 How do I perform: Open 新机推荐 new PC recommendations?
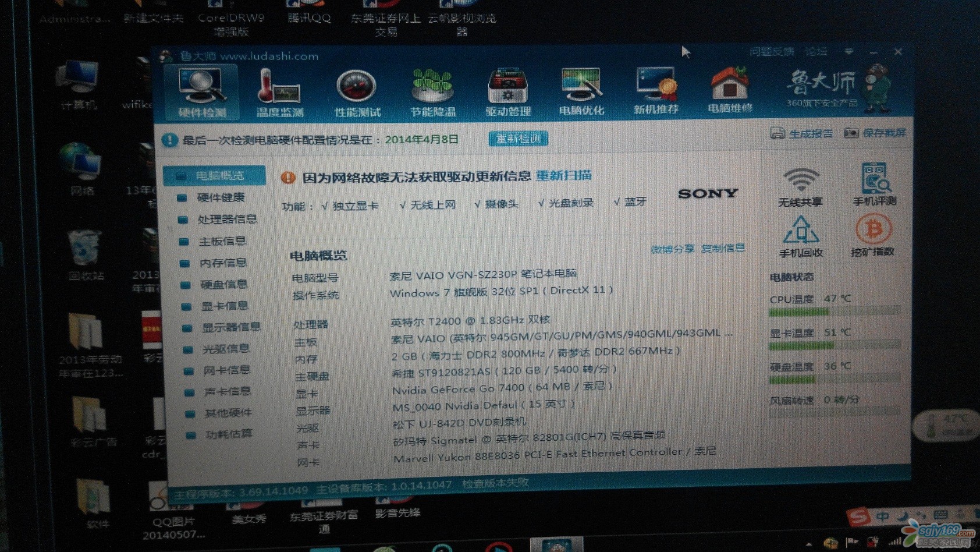(656, 91)
